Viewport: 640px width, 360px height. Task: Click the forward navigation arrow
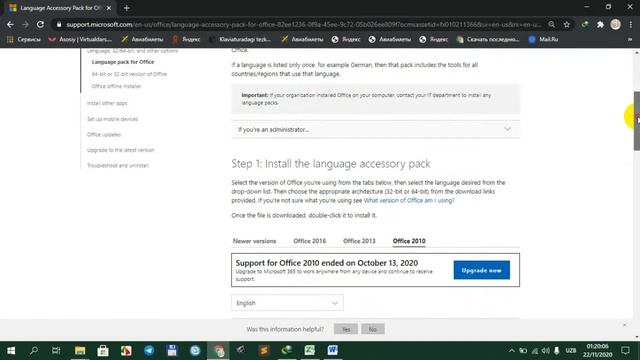click(x=25, y=24)
